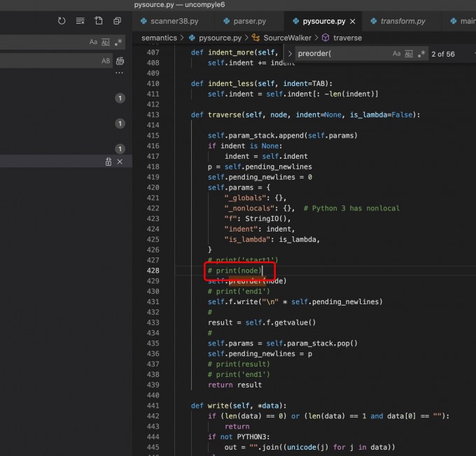Click the '2 of 56' match counter
The image size is (476, 456).
(x=443, y=54)
